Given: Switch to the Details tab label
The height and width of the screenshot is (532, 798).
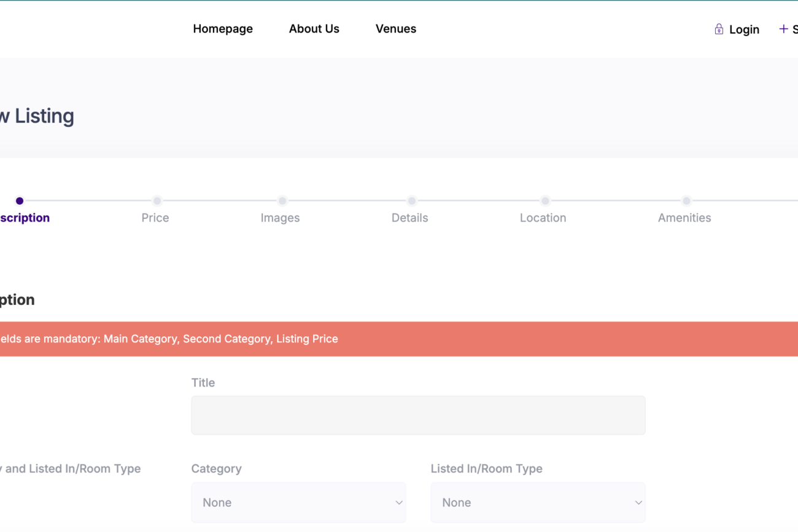Looking at the screenshot, I should 410,218.
